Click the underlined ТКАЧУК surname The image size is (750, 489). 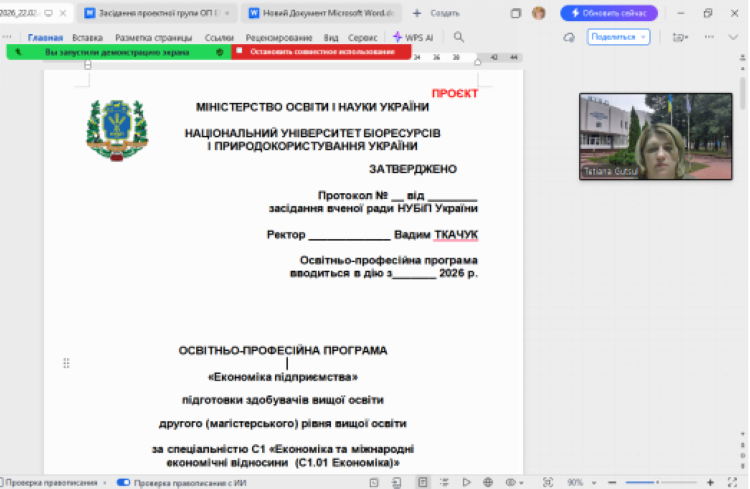(456, 234)
